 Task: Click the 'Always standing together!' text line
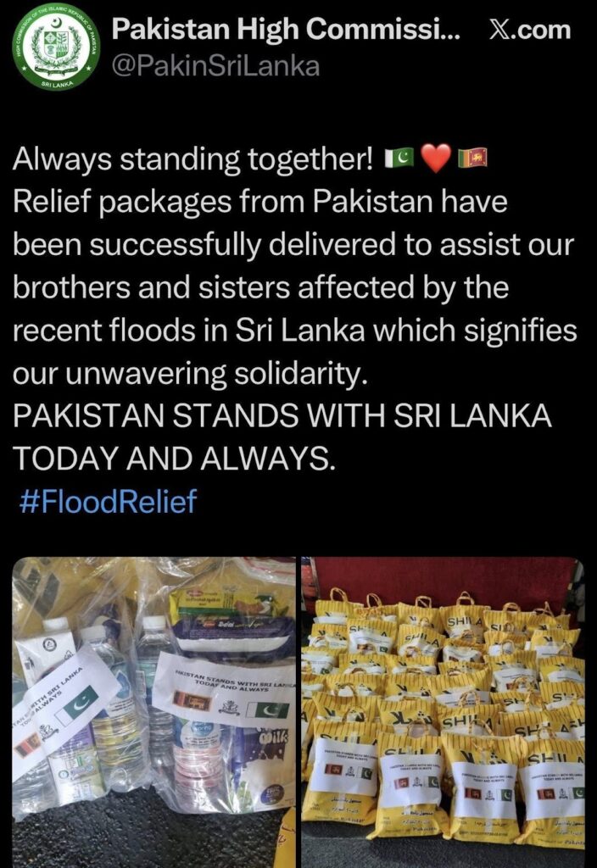pos(192,159)
